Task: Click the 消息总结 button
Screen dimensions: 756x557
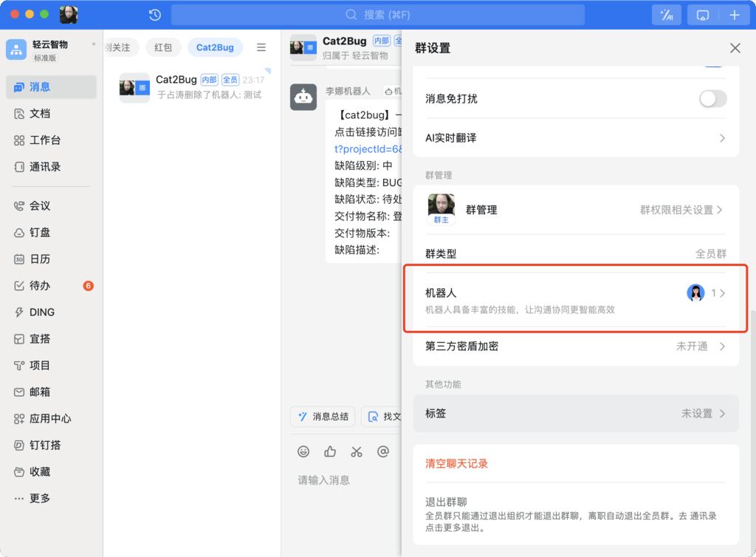Action: [323, 416]
